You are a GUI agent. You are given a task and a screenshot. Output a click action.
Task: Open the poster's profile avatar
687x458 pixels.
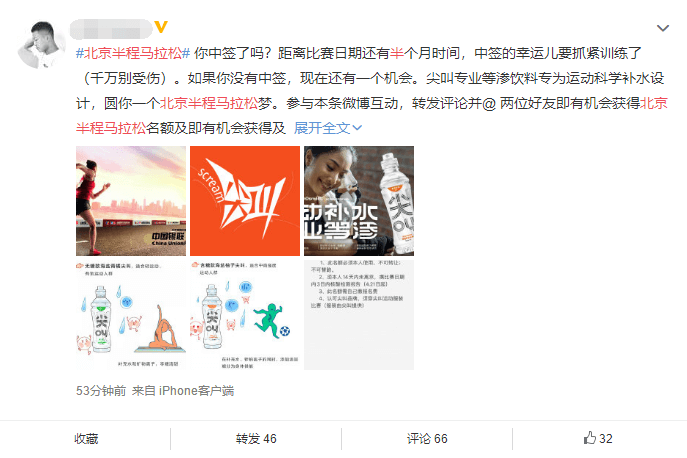[41, 45]
